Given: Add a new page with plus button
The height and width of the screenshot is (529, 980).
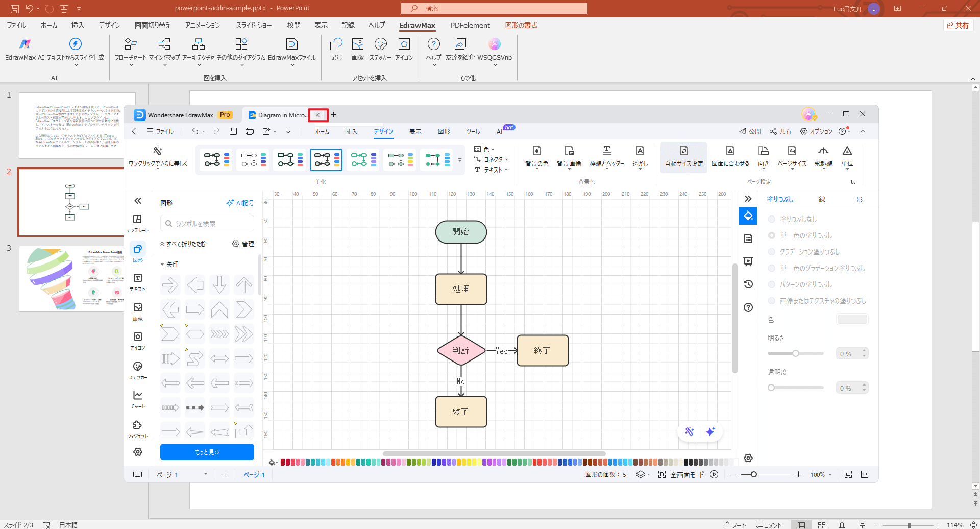Looking at the screenshot, I should [225, 474].
